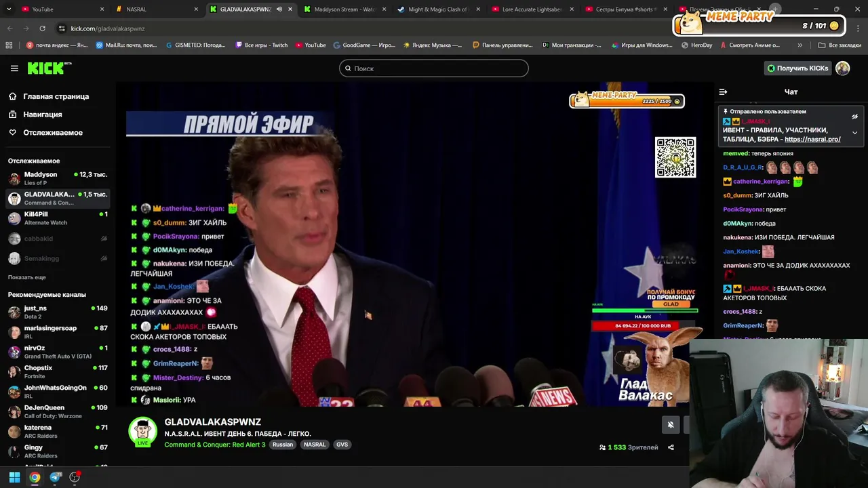This screenshot has width=868, height=488.
Task: Open почта яндекс bookmark
Action: [58, 45]
